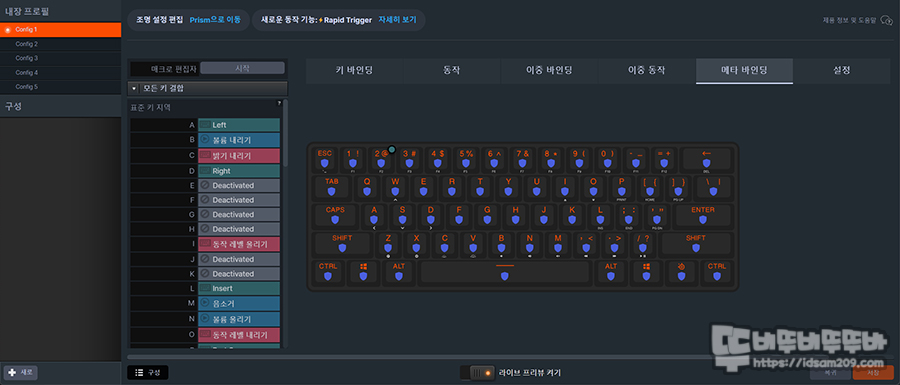Select the I row 동작 레벨 올리기
The width and height of the screenshot is (900, 385).
point(205,244)
